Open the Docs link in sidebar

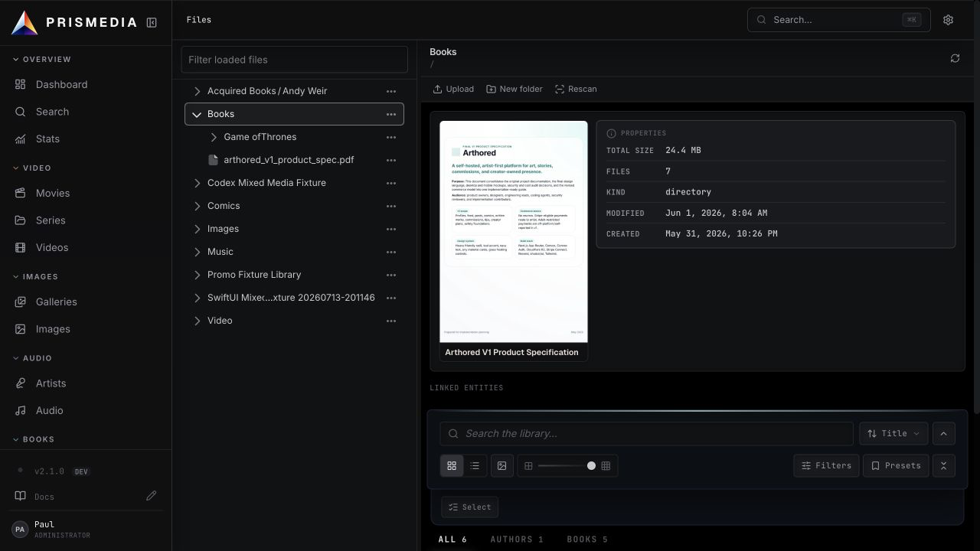click(x=44, y=497)
